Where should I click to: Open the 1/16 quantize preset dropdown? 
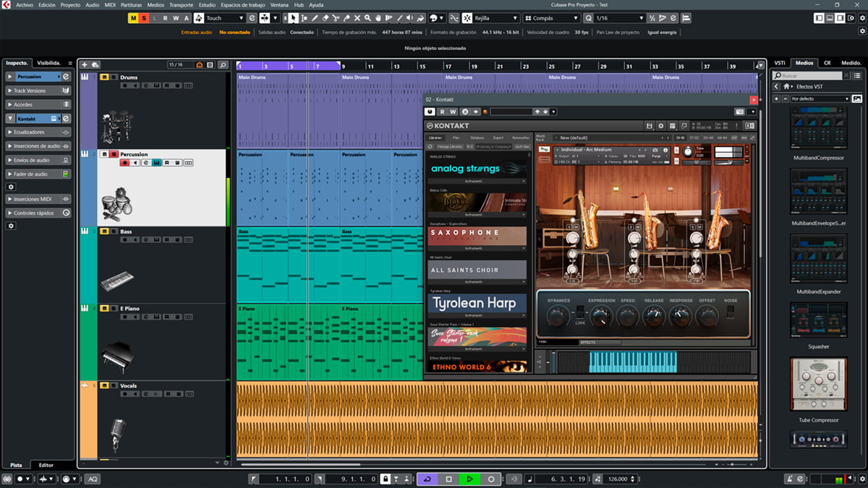point(618,18)
